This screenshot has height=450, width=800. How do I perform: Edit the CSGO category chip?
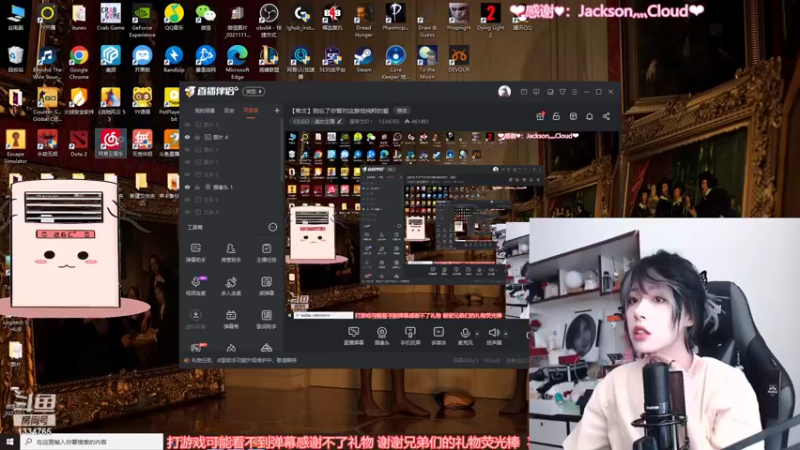coord(317,121)
